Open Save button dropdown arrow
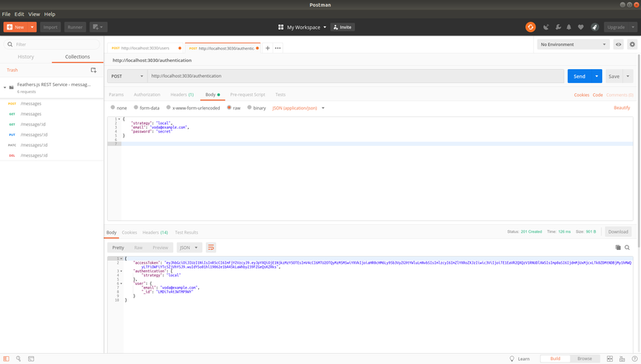 [x=628, y=76]
